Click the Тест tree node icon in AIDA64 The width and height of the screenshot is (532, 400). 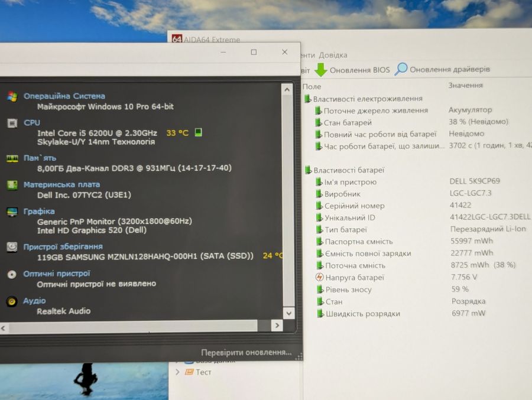[x=189, y=372]
